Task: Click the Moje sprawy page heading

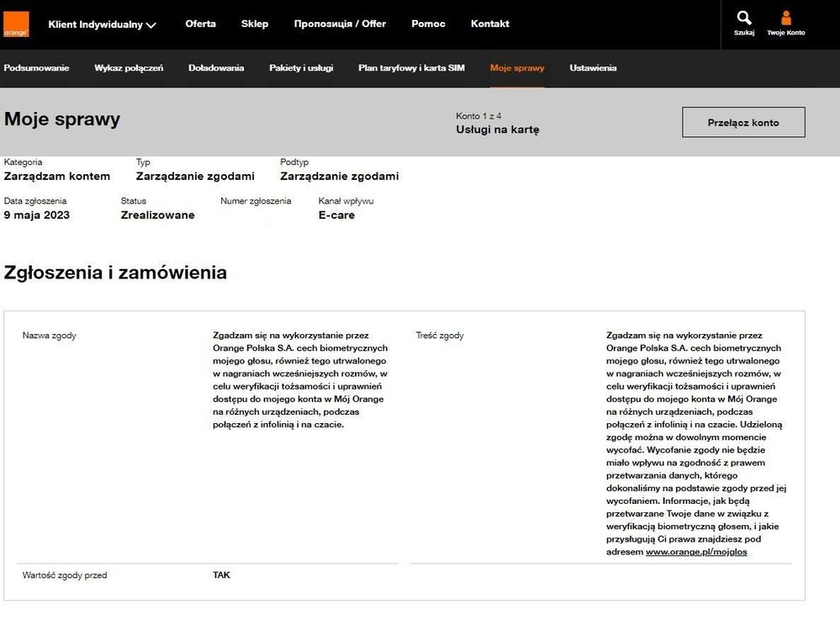Action: (x=62, y=119)
